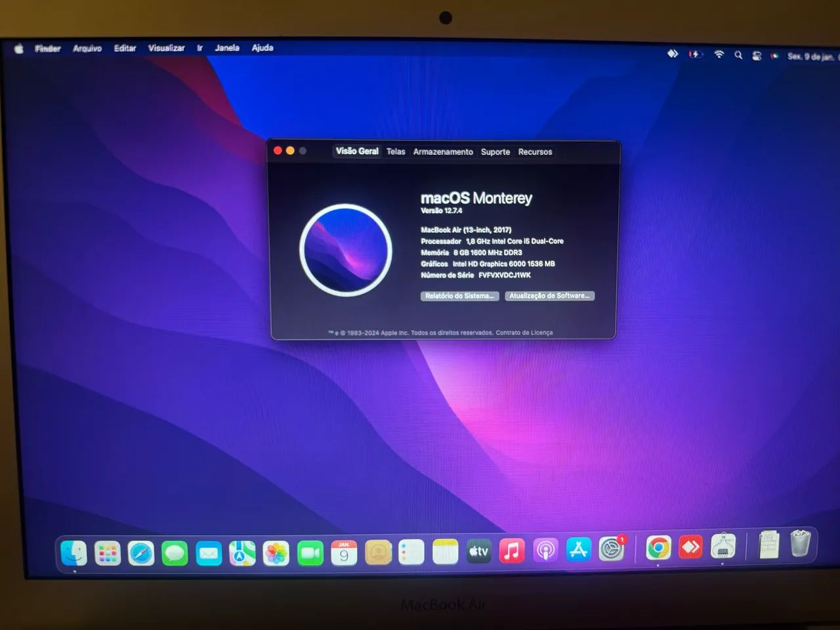Image resolution: width=840 pixels, height=630 pixels.
Task: Launch the App Store from the Dock
Action: [x=578, y=550]
